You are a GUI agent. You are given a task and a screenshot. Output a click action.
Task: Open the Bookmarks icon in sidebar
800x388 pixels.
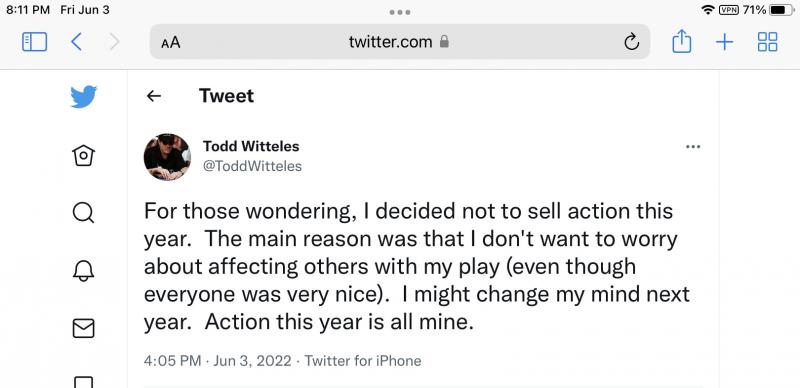(84, 382)
